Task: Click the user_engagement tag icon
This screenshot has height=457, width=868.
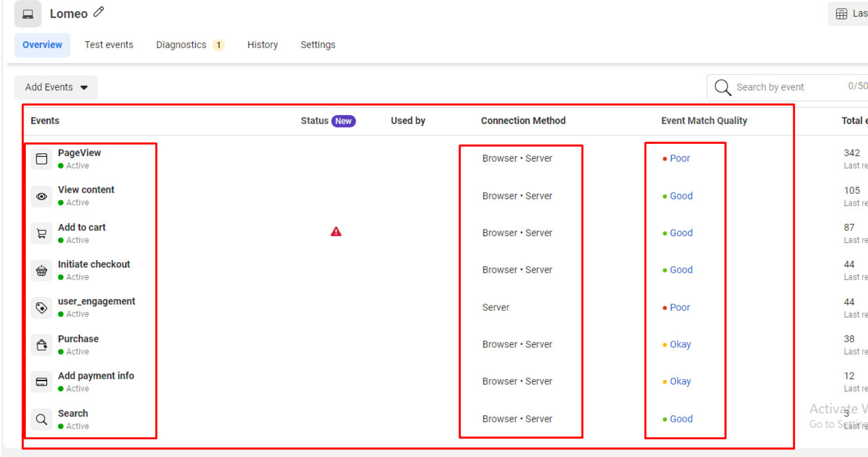Action: [x=42, y=308]
